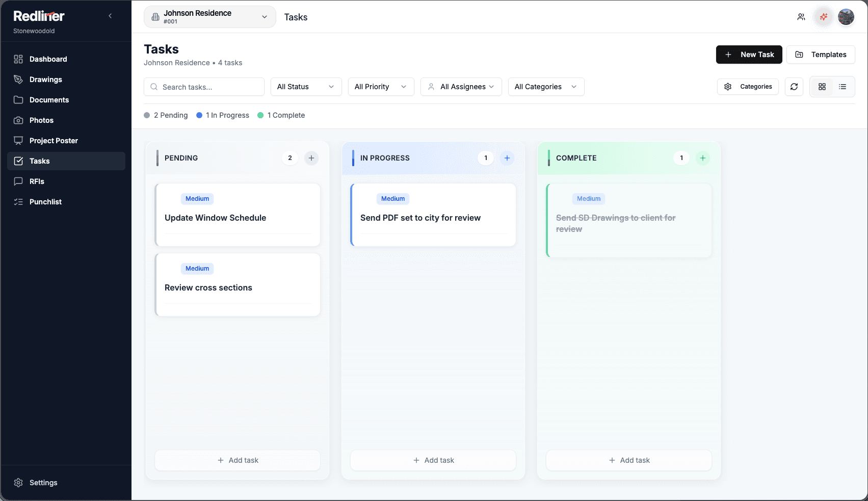868x501 pixels.
Task: Click Add task in Complete column
Action: point(629,460)
